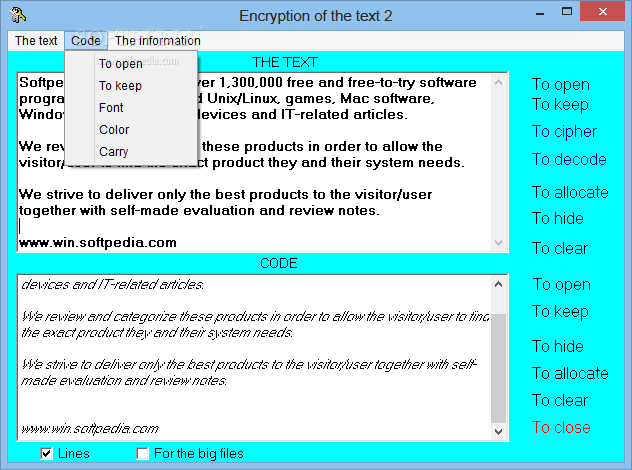This screenshot has height=470, width=632.
Task: Enable 'For the big files' checkbox
Action: tap(142, 453)
